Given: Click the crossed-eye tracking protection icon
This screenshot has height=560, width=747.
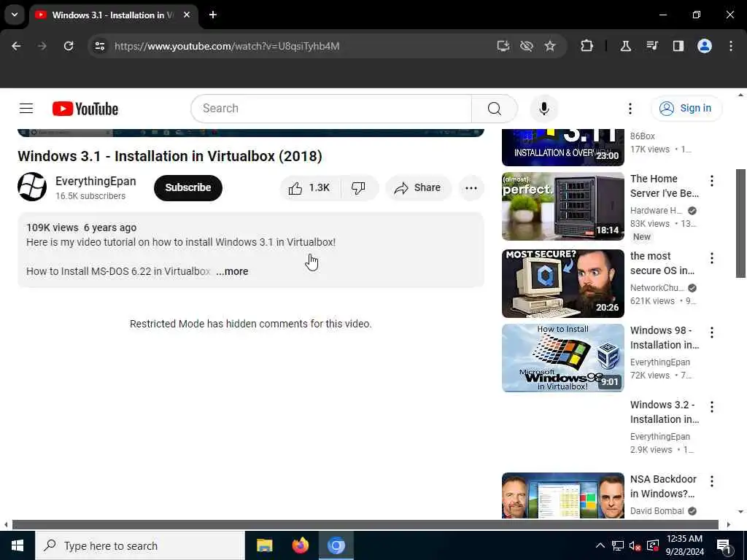Looking at the screenshot, I should 527,46.
